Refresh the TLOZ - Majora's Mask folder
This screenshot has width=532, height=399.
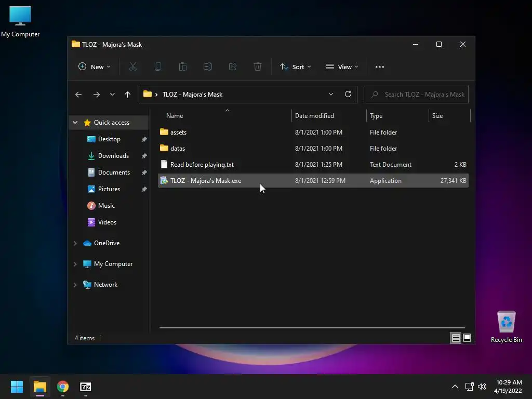pos(348,95)
